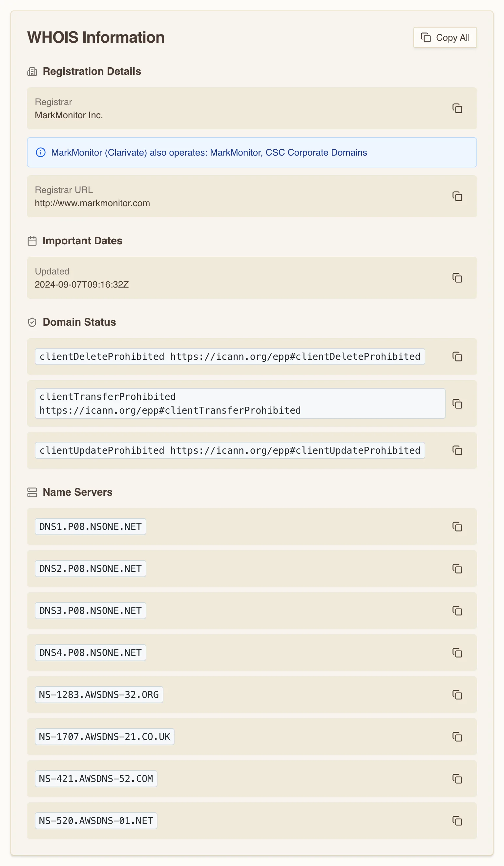Copy the clientTransferProhibited status
The width and height of the screenshot is (504, 866).
coord(457,403)
